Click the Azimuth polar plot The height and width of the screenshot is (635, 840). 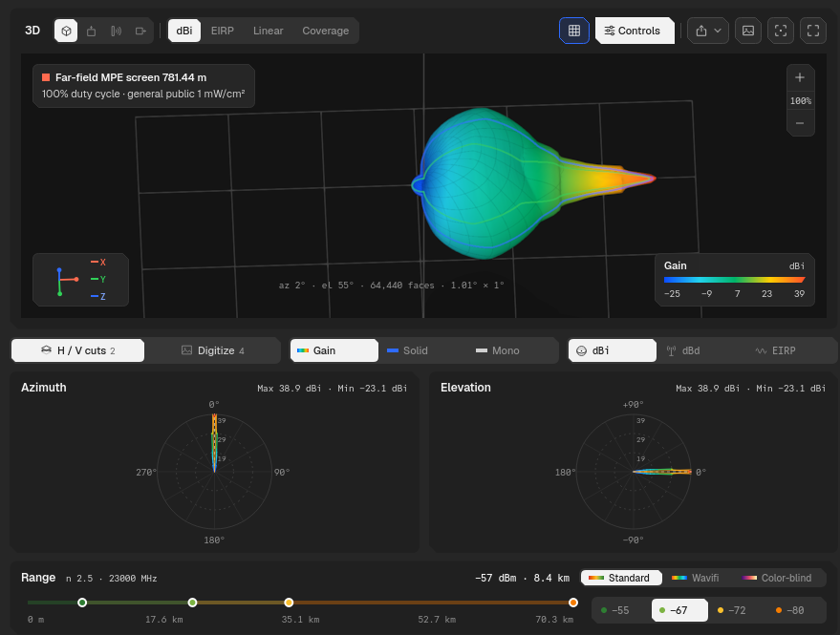pos(214,472)
